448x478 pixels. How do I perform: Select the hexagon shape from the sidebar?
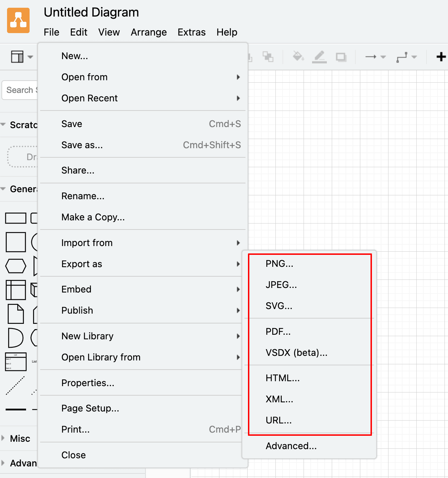(15, 266)
